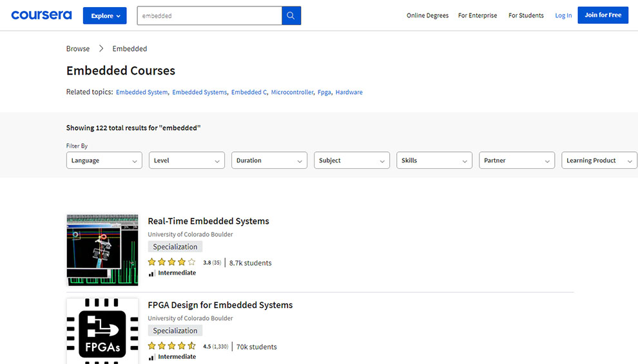Go to Online Degrees
The width and height of the screenshot is (638, 364).
427,15
